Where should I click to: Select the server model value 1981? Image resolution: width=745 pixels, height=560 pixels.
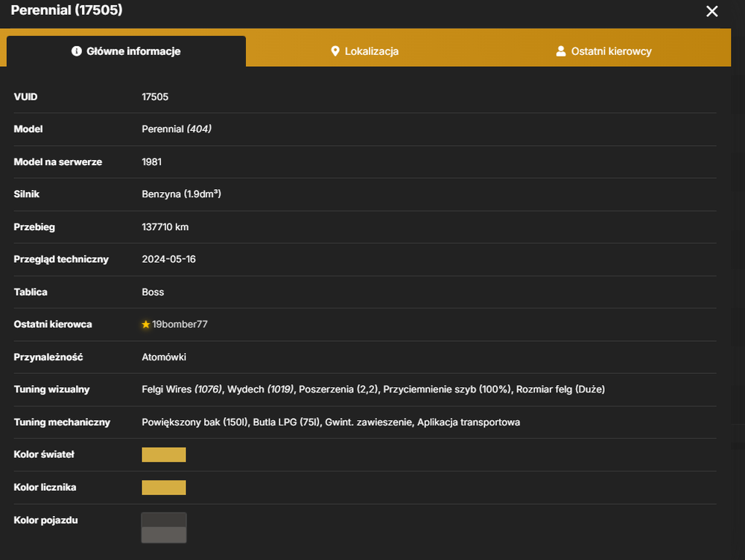point(151,162)
